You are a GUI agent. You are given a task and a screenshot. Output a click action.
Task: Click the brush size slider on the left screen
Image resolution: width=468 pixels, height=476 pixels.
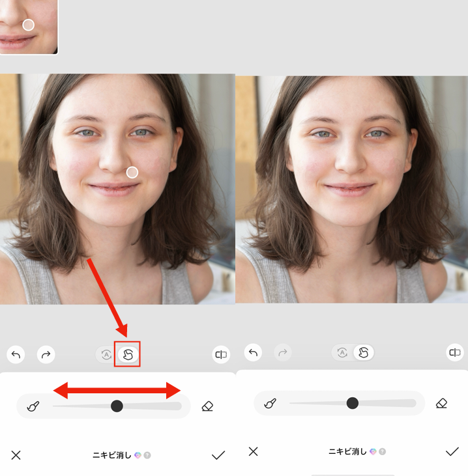click(x=117, y=406)
